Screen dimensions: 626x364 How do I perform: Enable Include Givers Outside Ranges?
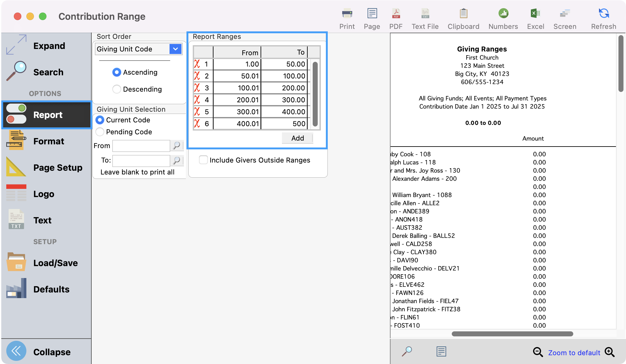pos(203,160)
